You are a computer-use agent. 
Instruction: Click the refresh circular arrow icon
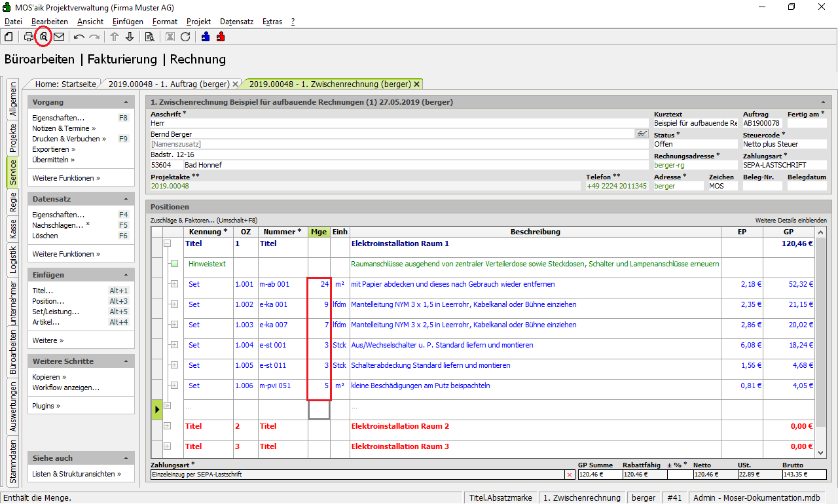[185, 37]
